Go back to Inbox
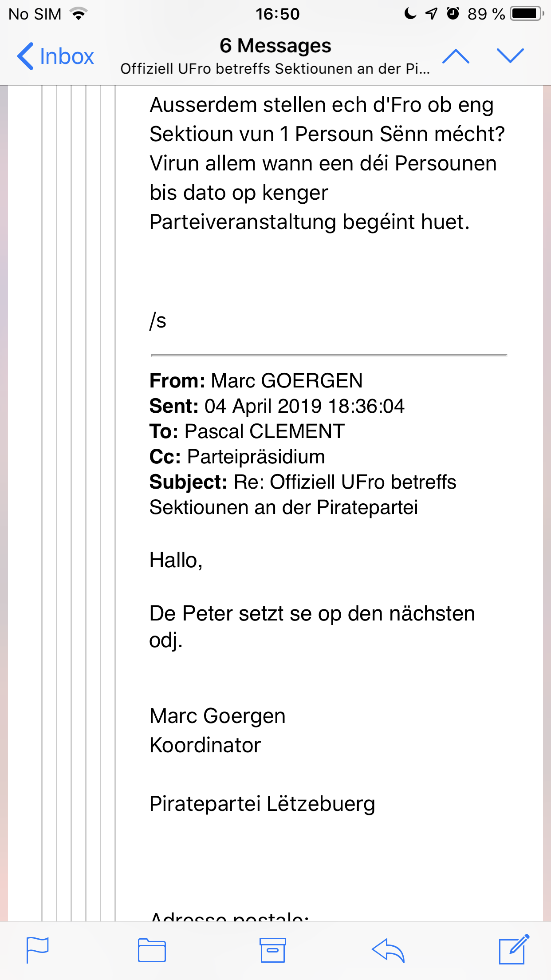The width and height of the screenshot is (551, 980). pos(56,56)
